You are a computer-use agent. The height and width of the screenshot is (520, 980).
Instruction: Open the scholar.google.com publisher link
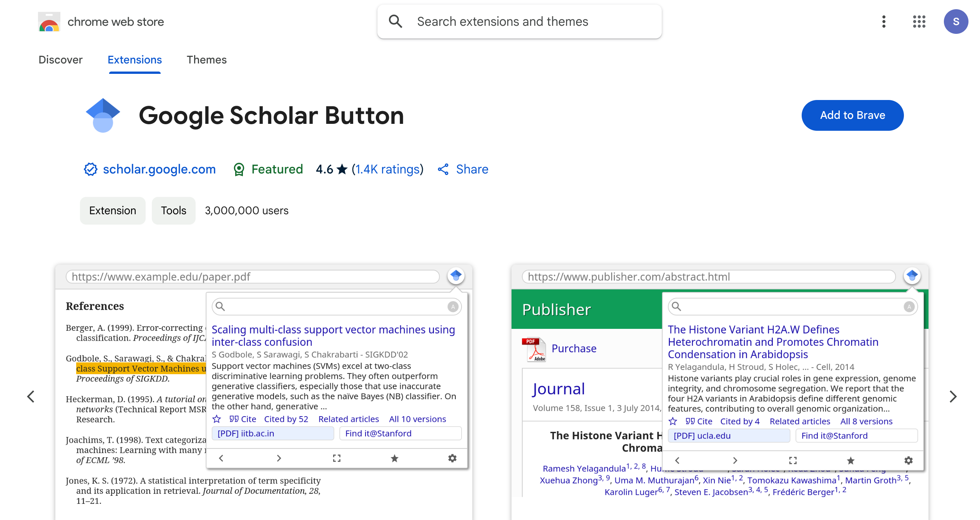point(159,169)
